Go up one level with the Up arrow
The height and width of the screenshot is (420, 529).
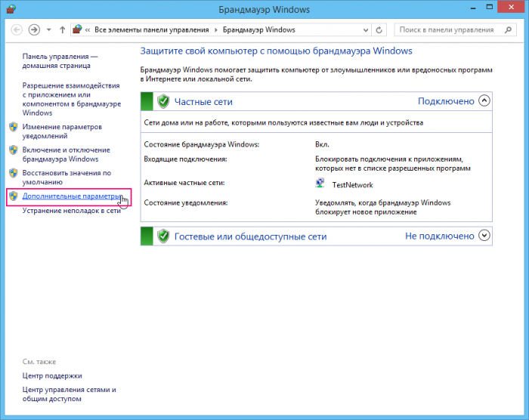[62, 30]
